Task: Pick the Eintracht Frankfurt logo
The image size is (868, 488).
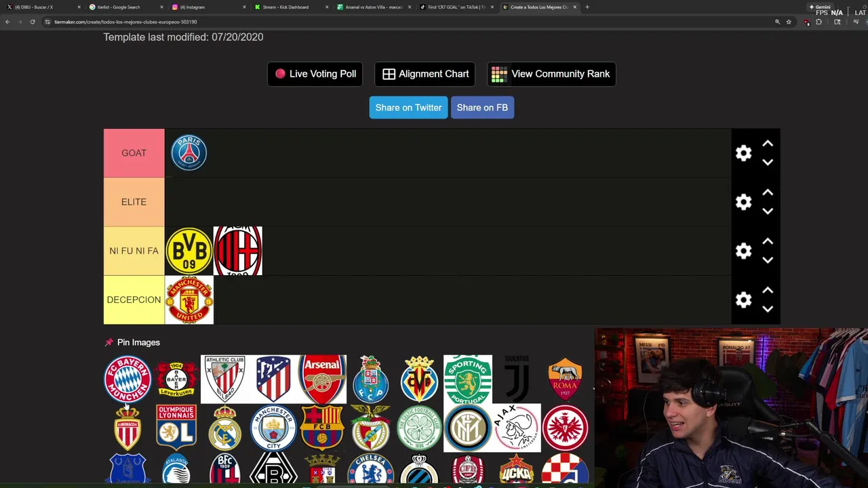Action: point(565,428)
